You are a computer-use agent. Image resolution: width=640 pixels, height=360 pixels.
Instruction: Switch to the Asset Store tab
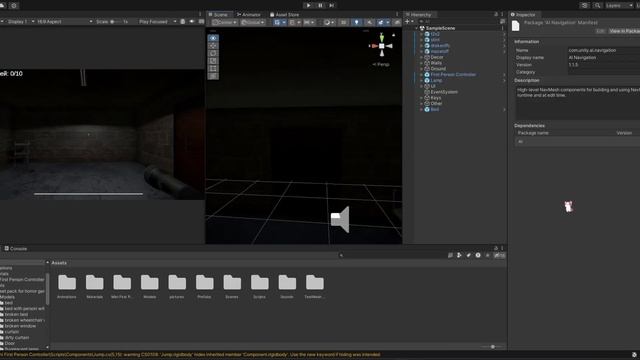click(284, 15)
